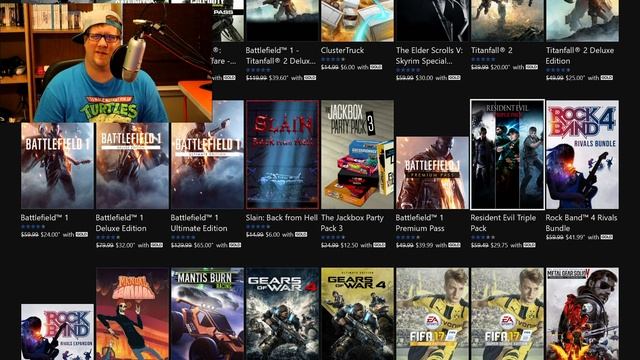Select the Manual Samuel game cover
The image size is (640, 360).
pos(132,314)
